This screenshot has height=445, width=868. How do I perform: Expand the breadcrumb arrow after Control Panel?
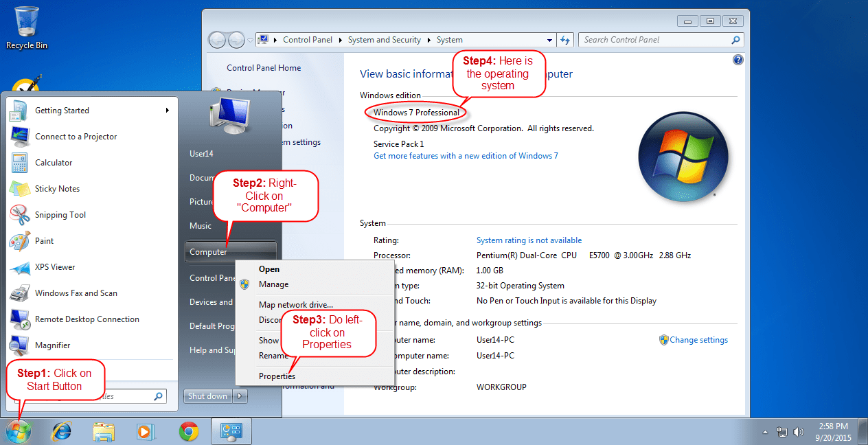click(340, 40)
